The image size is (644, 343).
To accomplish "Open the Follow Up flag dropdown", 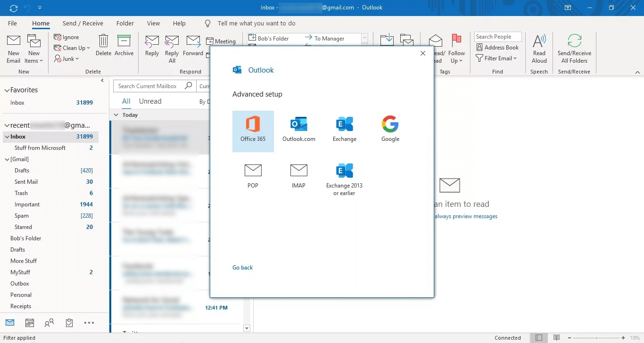I will (456, 49).
